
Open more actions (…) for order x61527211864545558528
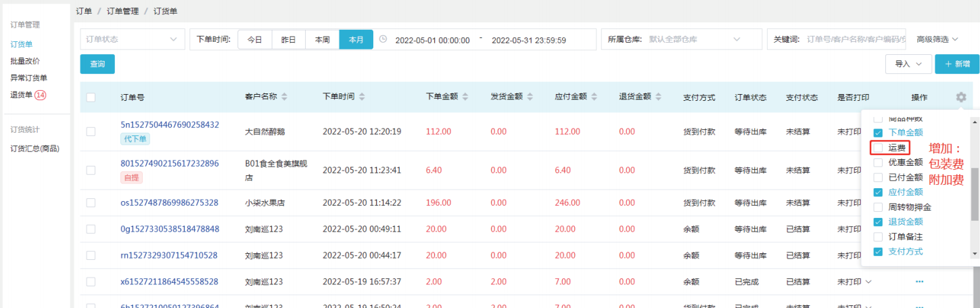click(x=919, y=282)
